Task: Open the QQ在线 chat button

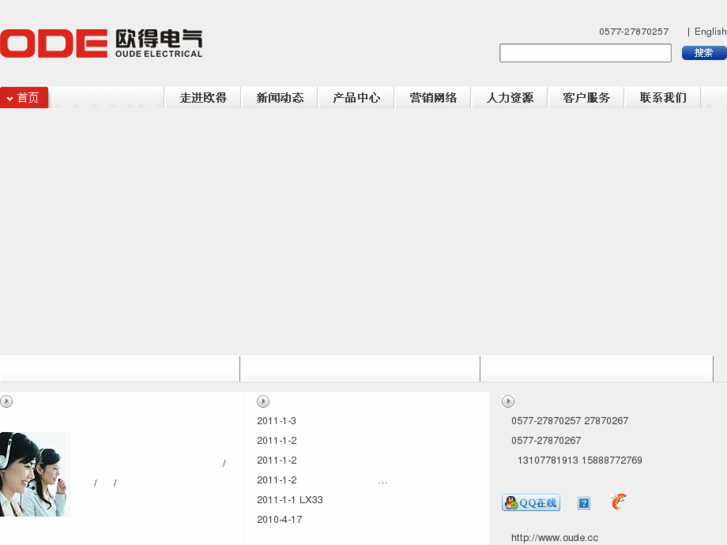Action: tap(531, 502)
